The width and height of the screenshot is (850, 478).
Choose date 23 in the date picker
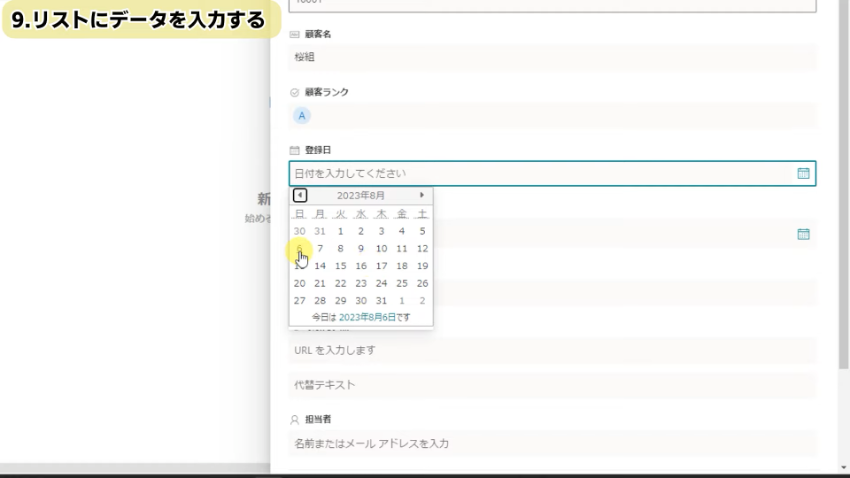(x=361, y=283)
